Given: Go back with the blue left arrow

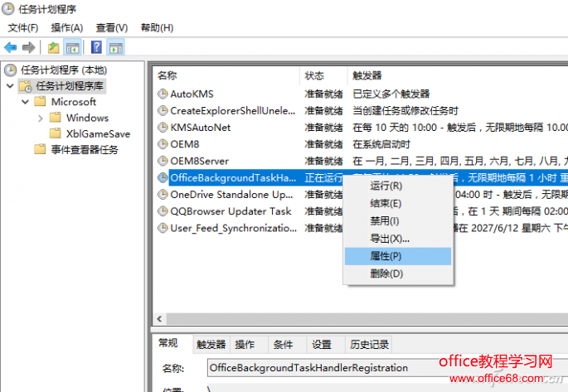Looking at the screenshot, I should tap(11, 47).
